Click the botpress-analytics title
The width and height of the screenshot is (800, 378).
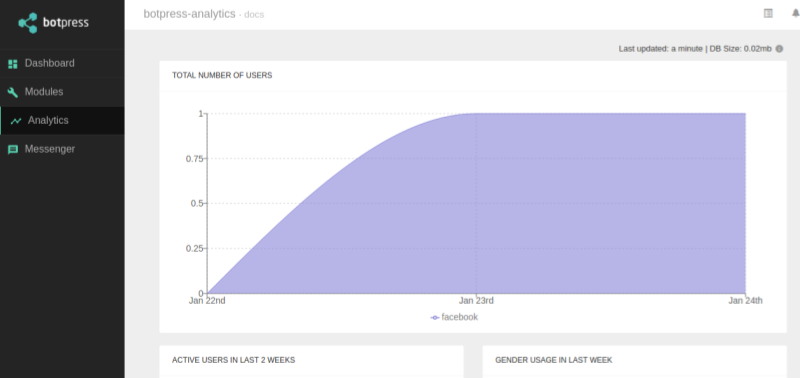tap(189, 14)
